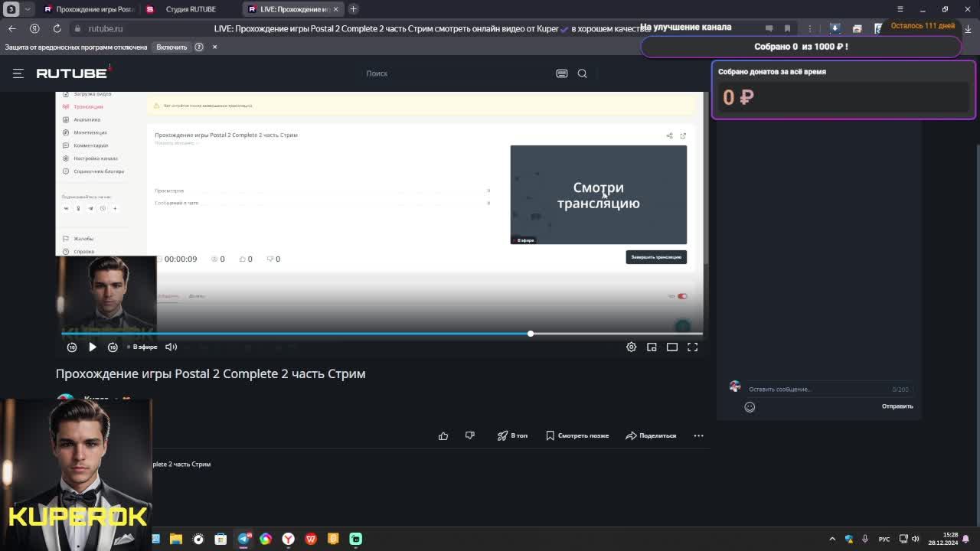This screenshot has width=980, height=551.
Task: Open browser extensions three-dot menu
Action: click(810, 28)
